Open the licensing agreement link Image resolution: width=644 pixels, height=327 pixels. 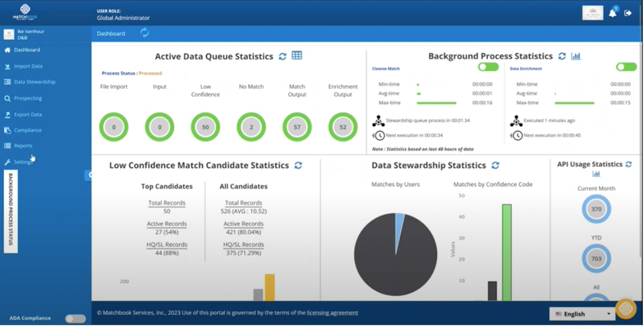point(332,313)
